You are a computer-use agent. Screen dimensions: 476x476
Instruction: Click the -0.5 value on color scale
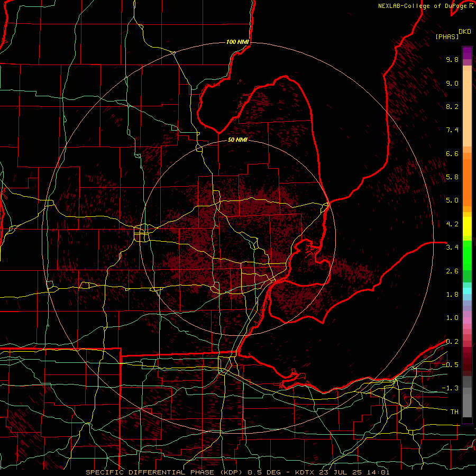(450, 365)
